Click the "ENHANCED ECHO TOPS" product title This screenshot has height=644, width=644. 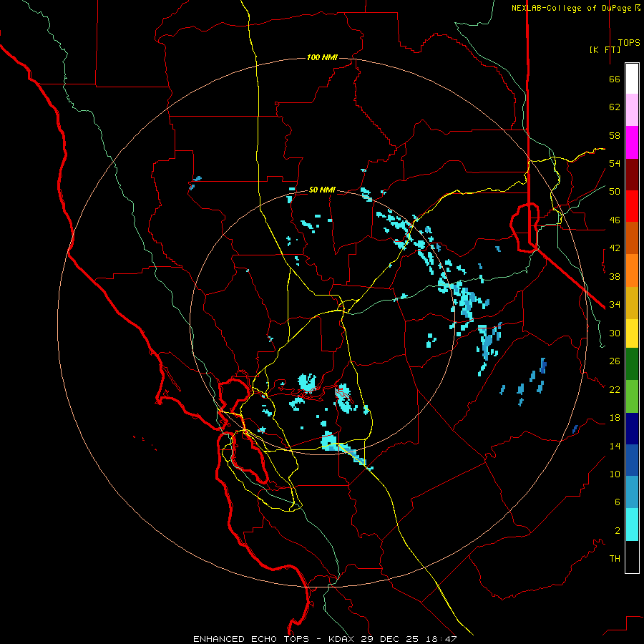click(251, 639)
